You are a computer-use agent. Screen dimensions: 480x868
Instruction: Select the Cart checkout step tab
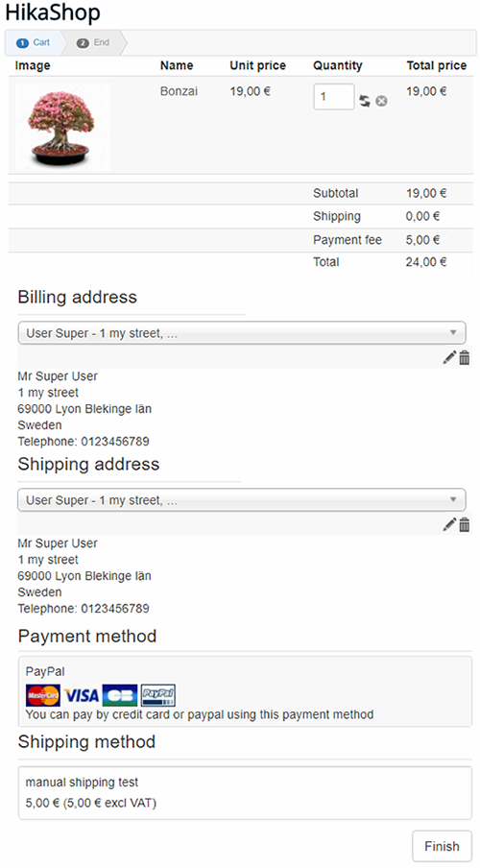(34, 42)
